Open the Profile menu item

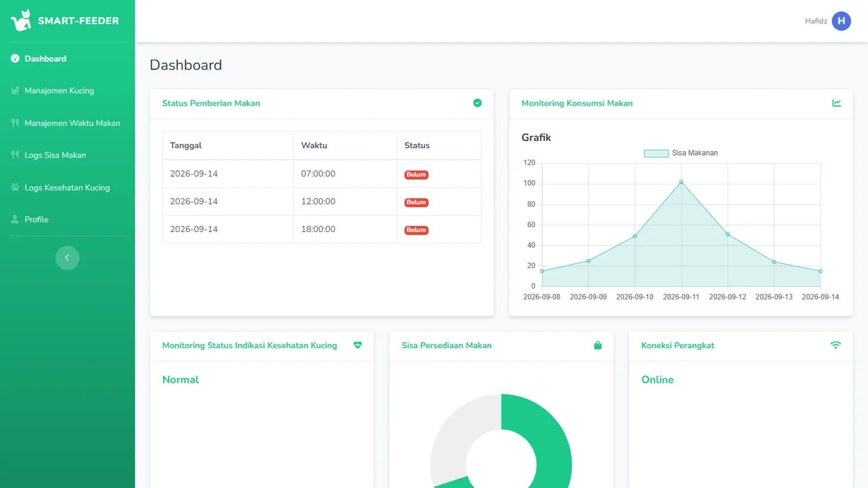coord(67,220)
